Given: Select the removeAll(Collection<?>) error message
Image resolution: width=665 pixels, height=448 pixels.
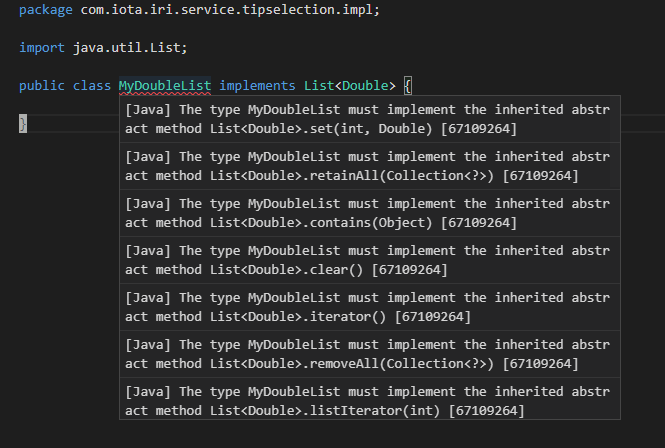Looking at the screenshot, I should [366, 354].
